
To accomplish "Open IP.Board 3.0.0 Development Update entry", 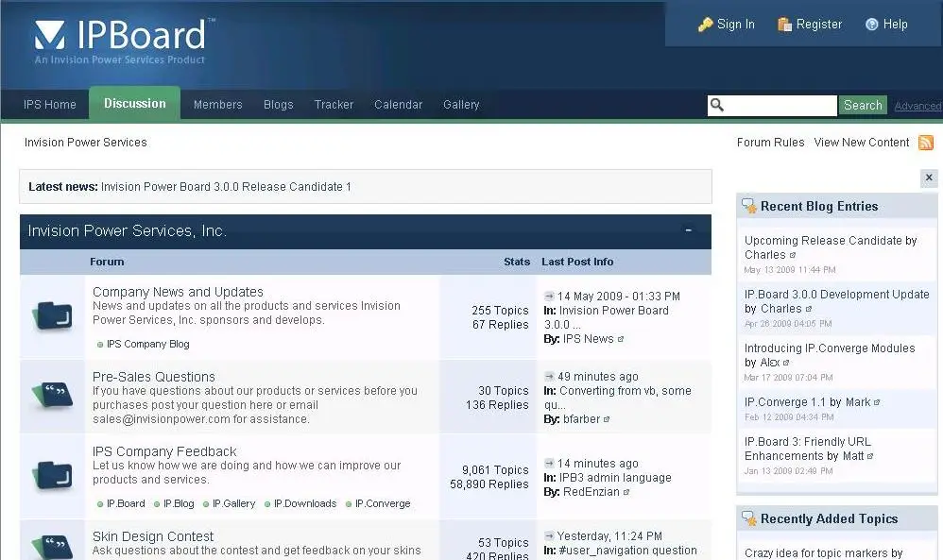I will tap(836, 295).
